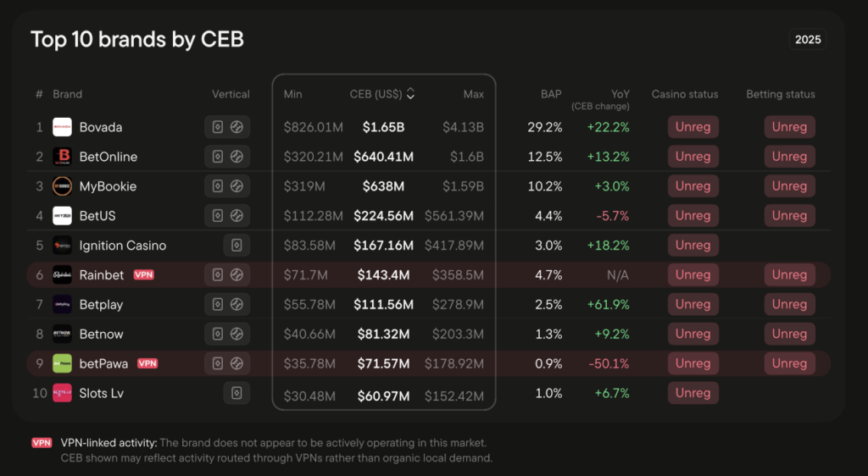Click the MyBookie round logo
Viewport: 868px width, 476px height.
pos(62,186)
